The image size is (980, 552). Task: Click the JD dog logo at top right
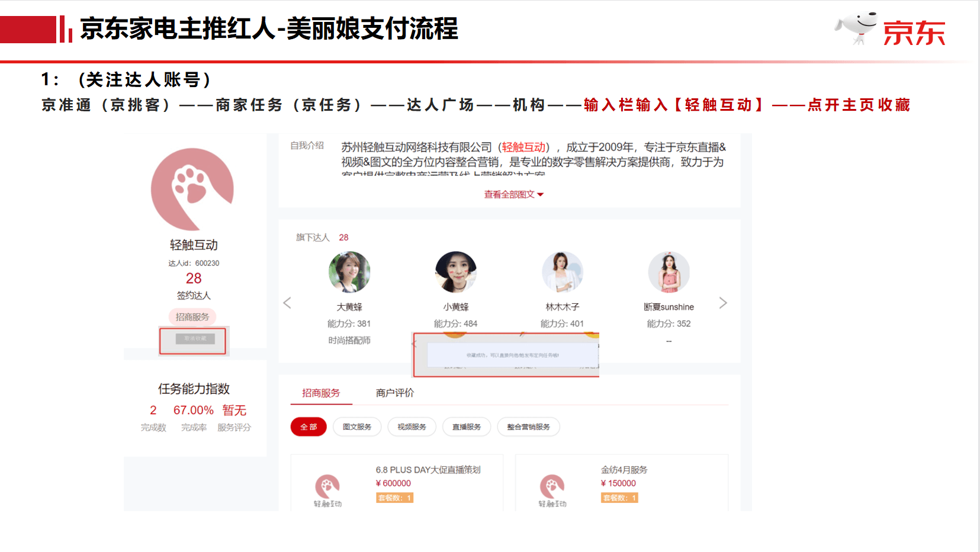(856, 28)
